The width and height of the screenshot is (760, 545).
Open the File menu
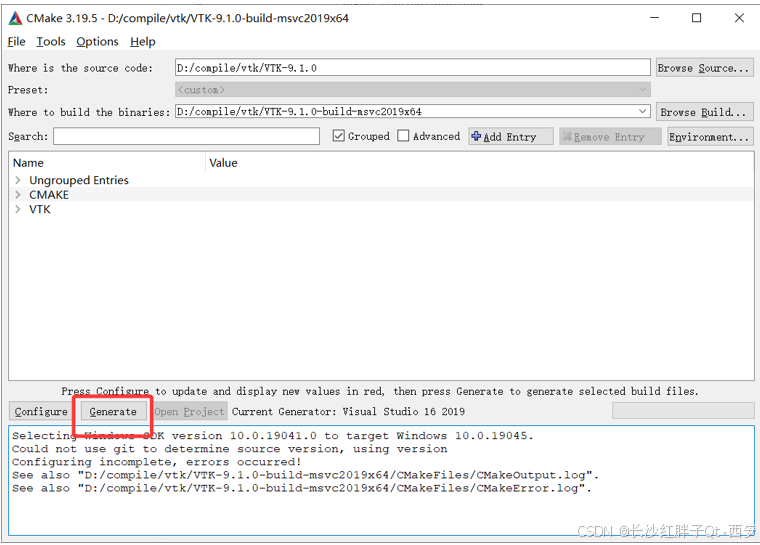tap(16, 42)
